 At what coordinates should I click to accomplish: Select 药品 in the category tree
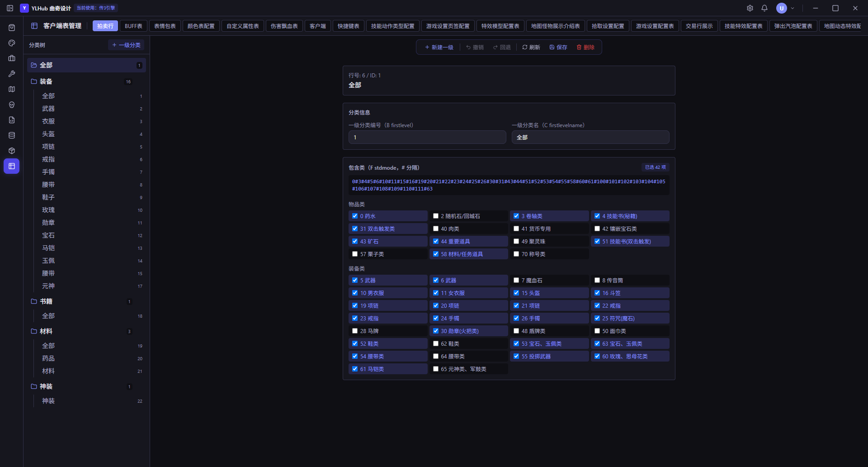(x=92, y=358)
